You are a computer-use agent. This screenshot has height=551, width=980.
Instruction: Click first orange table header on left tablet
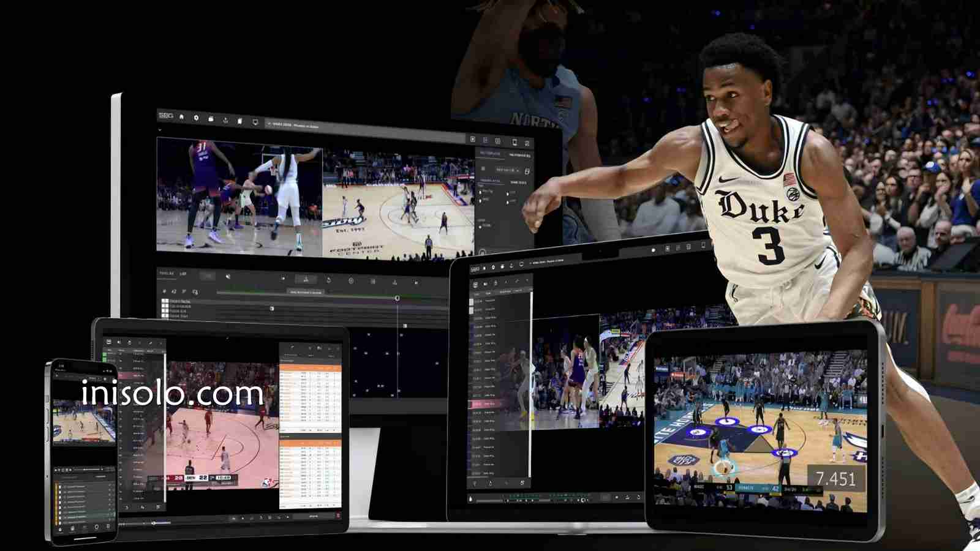311,368
